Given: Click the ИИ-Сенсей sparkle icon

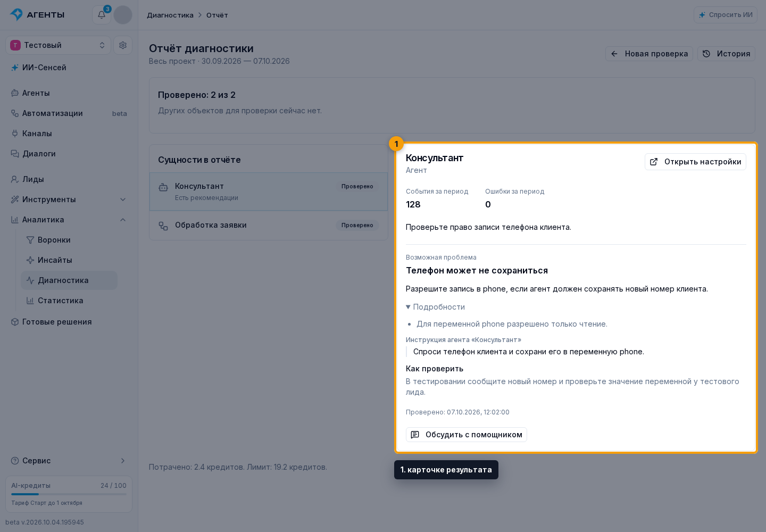Looking at the screenshot, I should pyautogui.click(x=15, y=68).
